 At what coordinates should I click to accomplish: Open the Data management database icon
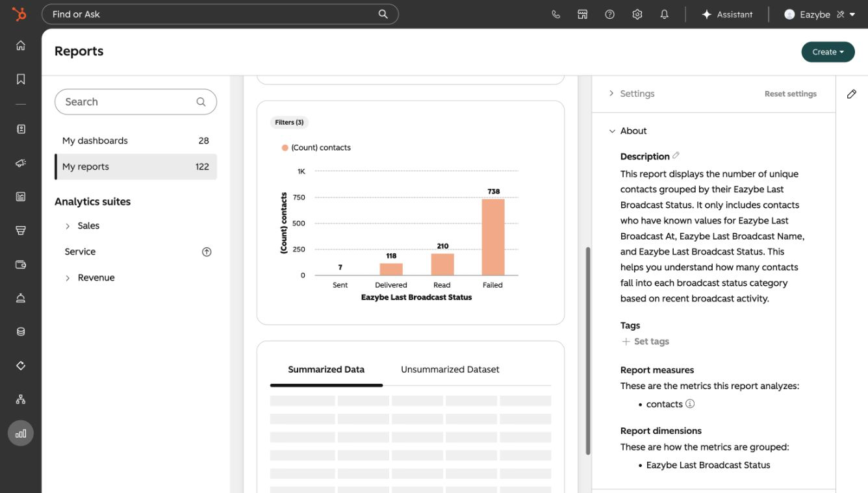point(21,332)
